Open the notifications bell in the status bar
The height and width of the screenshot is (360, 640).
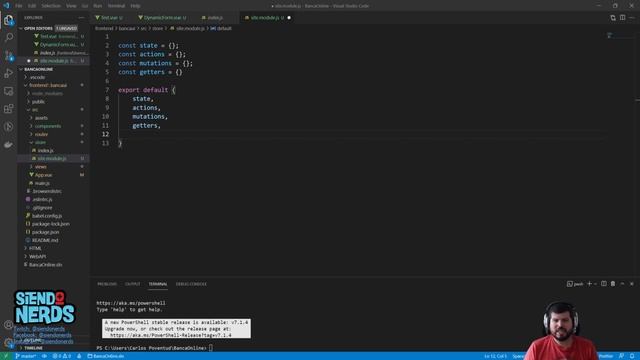632,356
